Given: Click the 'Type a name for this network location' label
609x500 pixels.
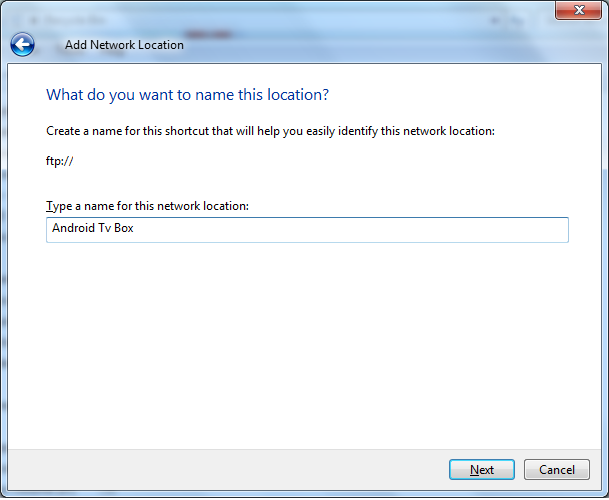Looking at the screenshot, I should [147, 206].
